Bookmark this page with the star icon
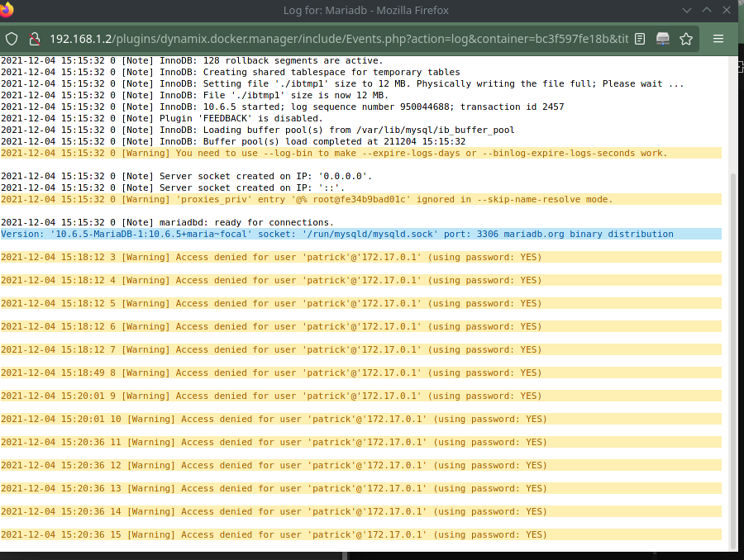Screen dimensions: 744x560 [686, 39]
